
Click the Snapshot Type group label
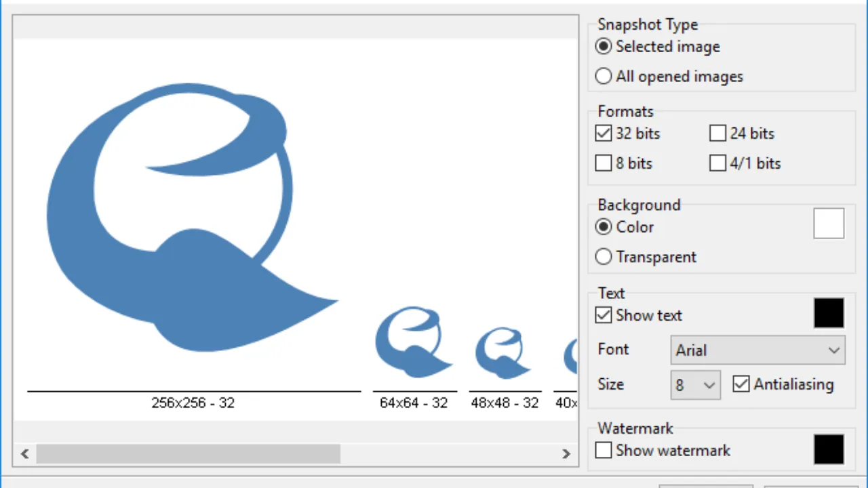pyautogui.click(x=648, y=24)
